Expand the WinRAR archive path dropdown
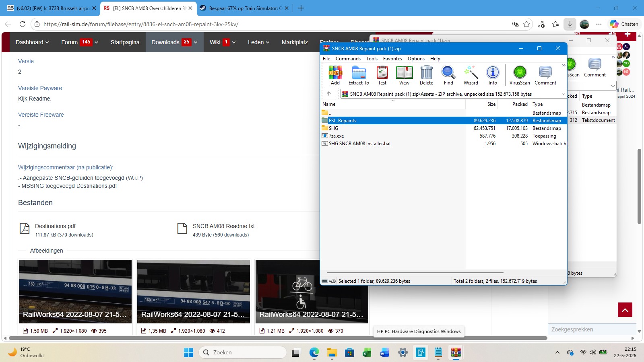The image size is (644, 362). point(563,94)
